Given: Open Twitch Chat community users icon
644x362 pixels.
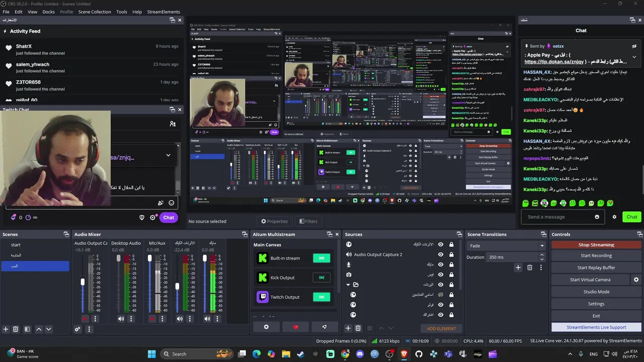Looking at the screenshot, I should tap(173, 124).
